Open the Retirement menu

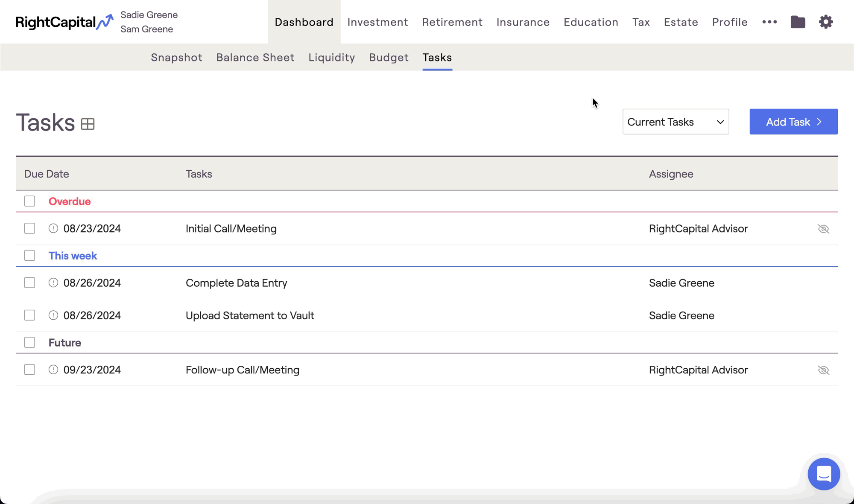click(452, 22)
